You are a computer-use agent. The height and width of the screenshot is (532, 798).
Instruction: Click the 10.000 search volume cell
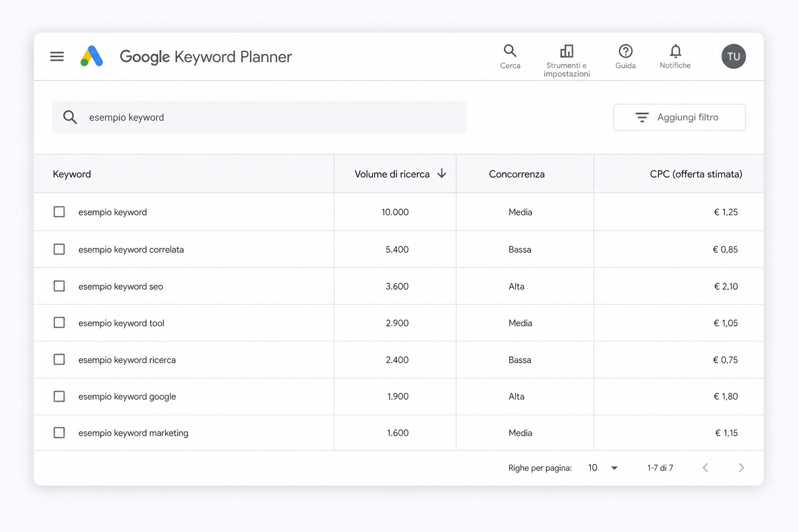pos(395,212)
